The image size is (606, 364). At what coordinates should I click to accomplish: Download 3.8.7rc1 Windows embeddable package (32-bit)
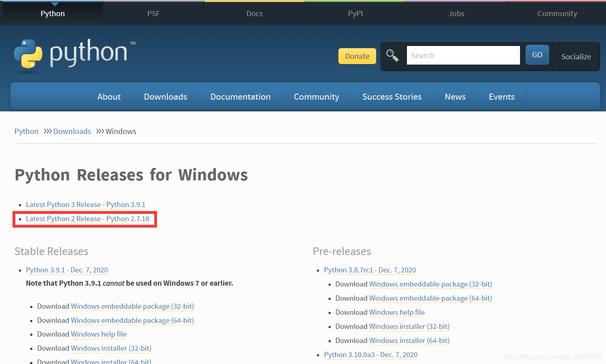(x=430, y=284)
